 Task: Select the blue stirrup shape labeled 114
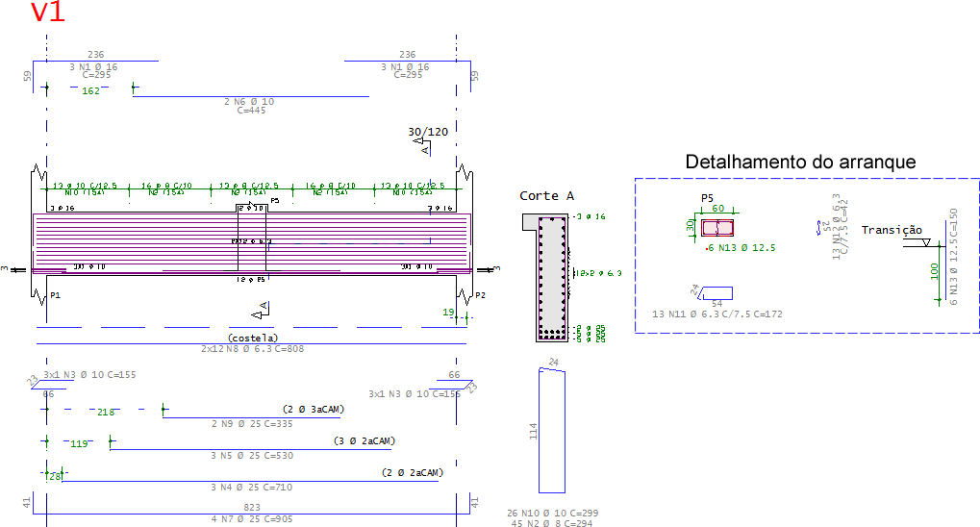552,431
